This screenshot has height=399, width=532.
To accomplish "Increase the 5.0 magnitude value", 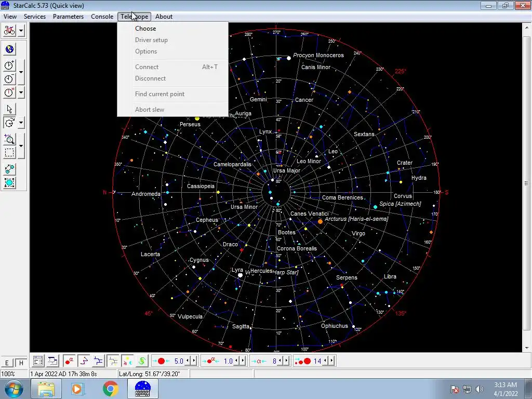I will coord(194,361).
